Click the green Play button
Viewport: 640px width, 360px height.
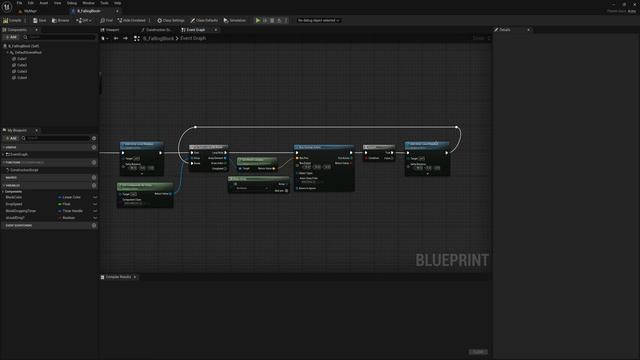click(258, 20)
